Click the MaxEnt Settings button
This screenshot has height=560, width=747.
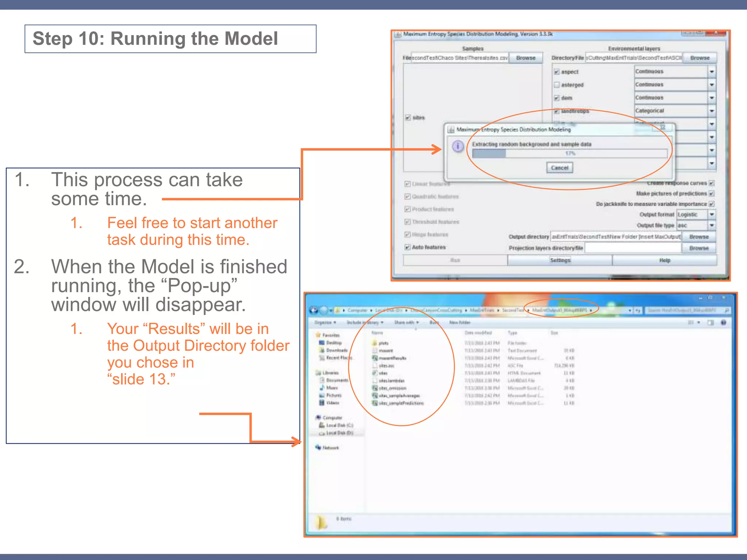tap(560, 260)
